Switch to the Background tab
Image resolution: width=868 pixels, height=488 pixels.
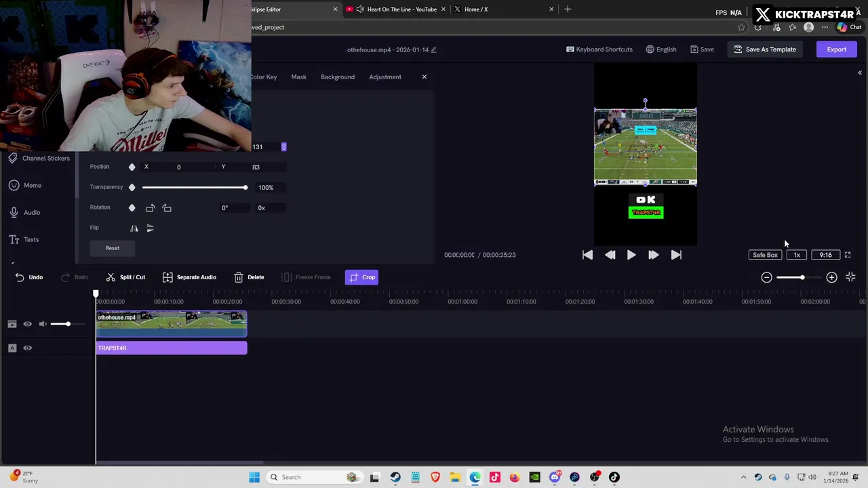(x=338, y=77)
